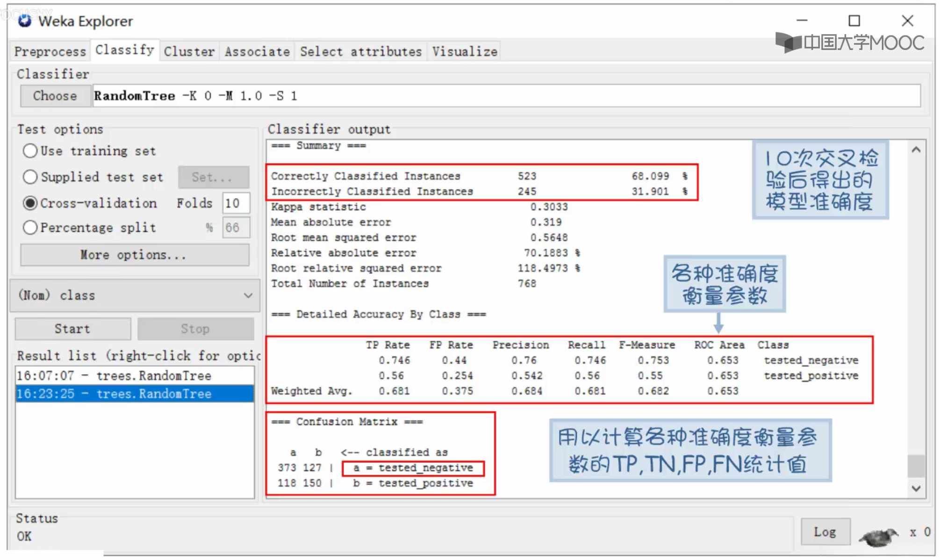The height and width of the screenshot is (560, 940).
Task: Maximize the Weka Explorer window
Action: (854, 21)
